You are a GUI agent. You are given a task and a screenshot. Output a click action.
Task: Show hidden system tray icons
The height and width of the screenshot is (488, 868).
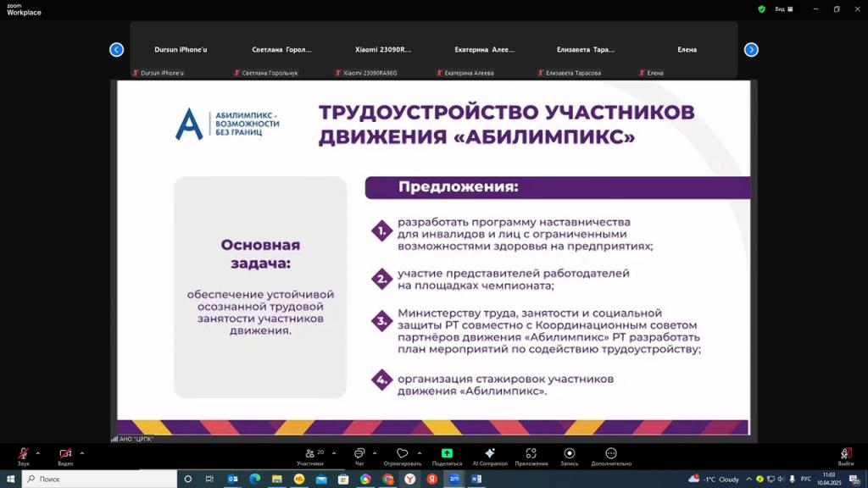pos(749,480)
